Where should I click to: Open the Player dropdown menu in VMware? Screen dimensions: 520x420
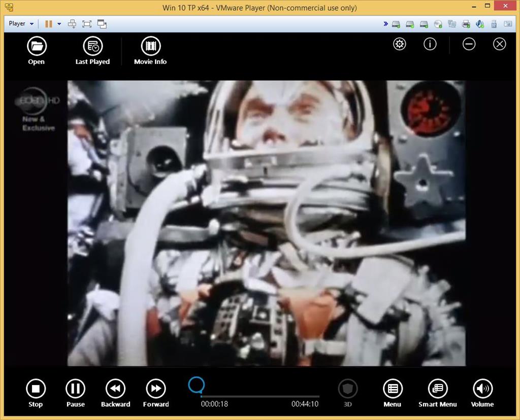pos(21,24)
